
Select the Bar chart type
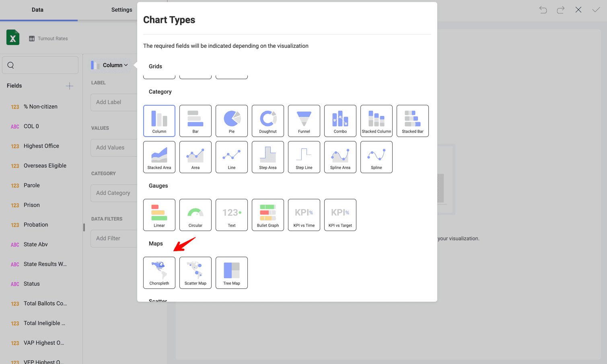(x=195, y=121)
